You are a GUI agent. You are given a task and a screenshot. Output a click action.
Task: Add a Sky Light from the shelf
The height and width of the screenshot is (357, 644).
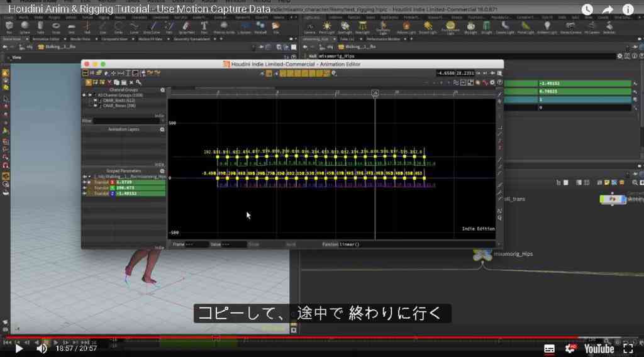(470, 28)
